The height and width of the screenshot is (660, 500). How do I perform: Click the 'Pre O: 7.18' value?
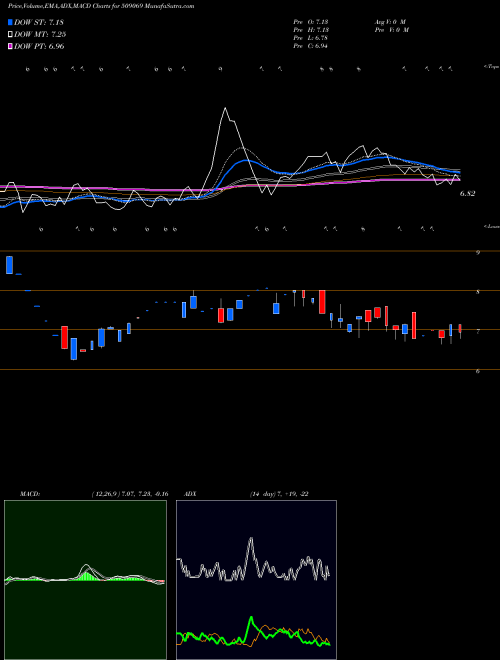point(311,22)
